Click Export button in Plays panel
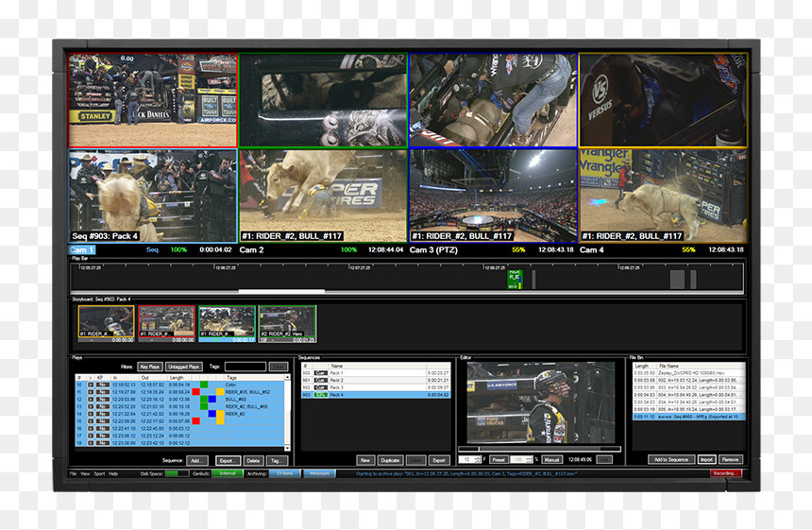This screenshot has height=530, width=812. pos(228,461)
